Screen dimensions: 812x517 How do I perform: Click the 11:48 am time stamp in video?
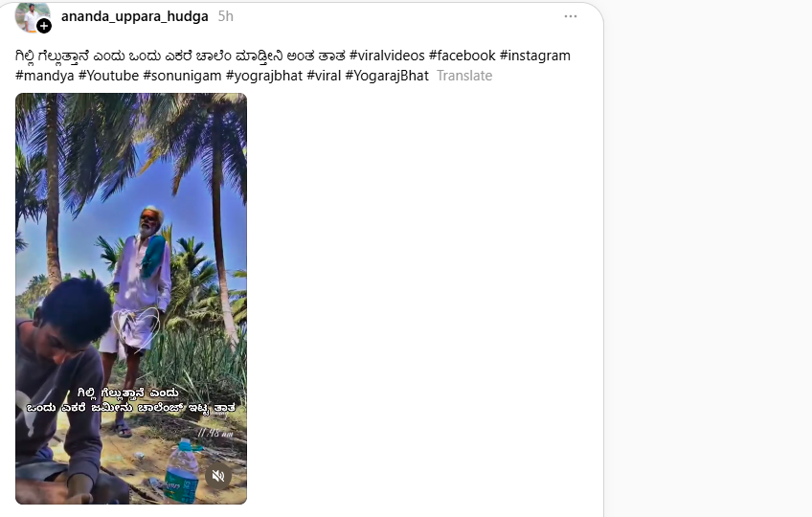pyautogui.click(x=215, y=433)
